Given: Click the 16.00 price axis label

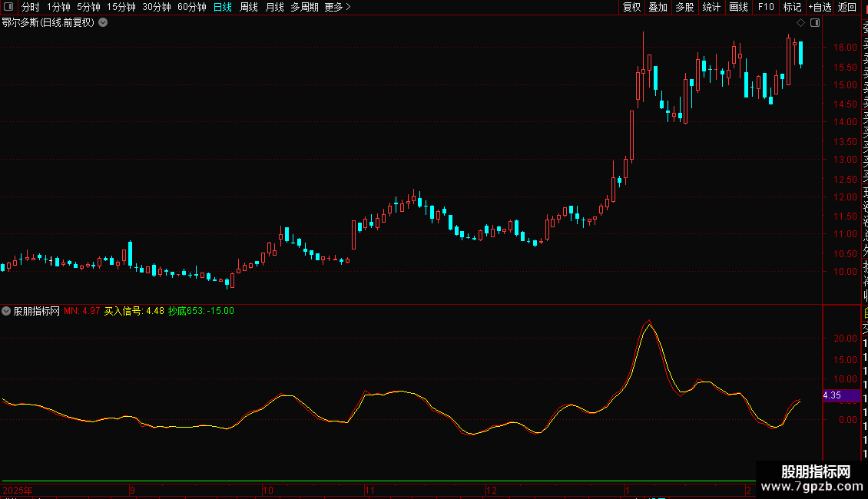Looking at the screenshot, I should point(845,48).
